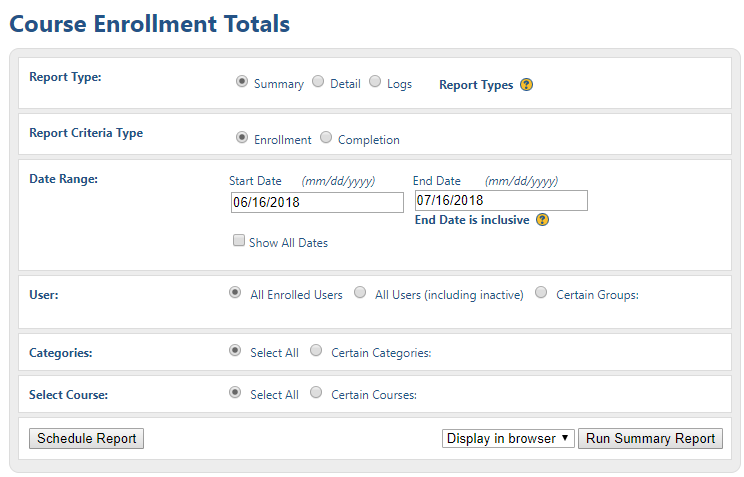Choose the Summary report type

click(242, 82)
